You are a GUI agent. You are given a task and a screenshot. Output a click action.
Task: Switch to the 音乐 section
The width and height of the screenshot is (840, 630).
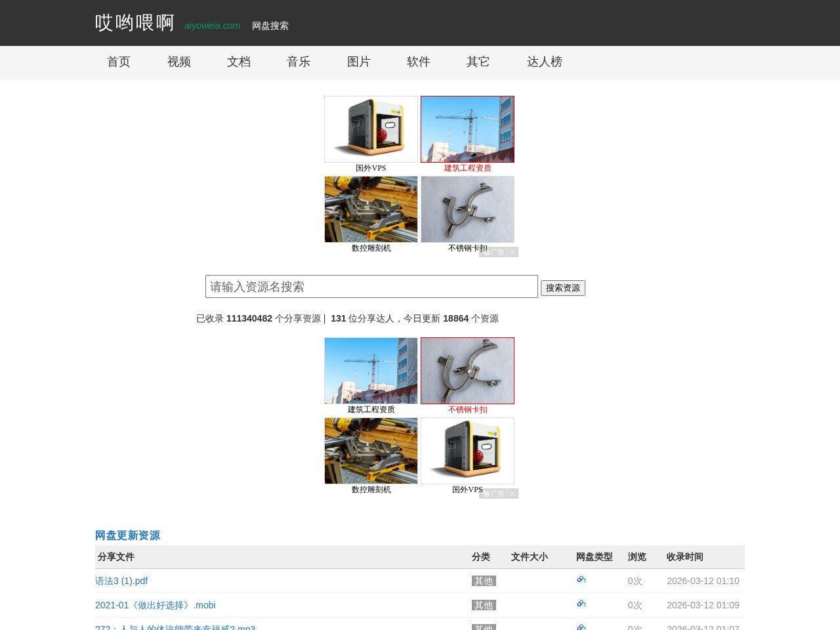pyautogui.click(x=299, y=62)
